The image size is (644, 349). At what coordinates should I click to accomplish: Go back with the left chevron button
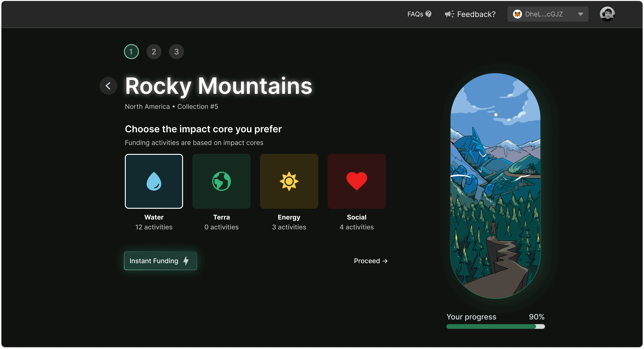pyautogui.click(x=108, y=86)
